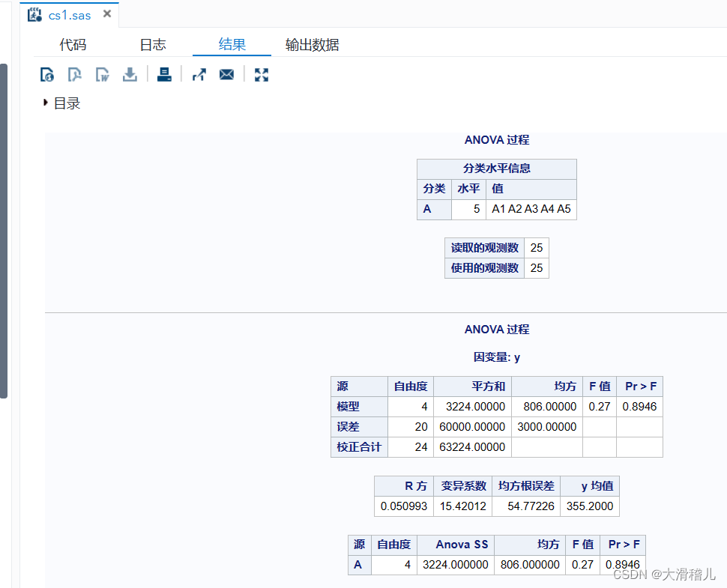Download results as HTML file
The image size is (727, 588).
click(47, 74)
